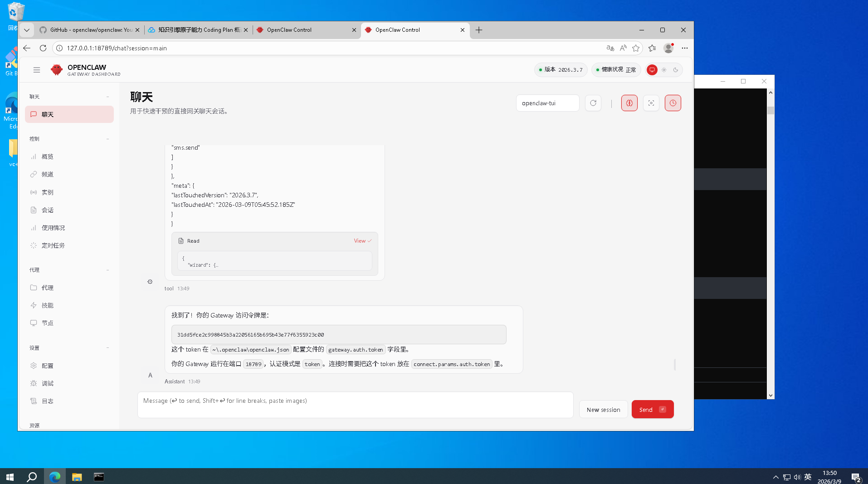This screenshot has width=868, height=484.
Task: Switch to the GitHub openclaw browser tab
Action: [x=90, y=30]
